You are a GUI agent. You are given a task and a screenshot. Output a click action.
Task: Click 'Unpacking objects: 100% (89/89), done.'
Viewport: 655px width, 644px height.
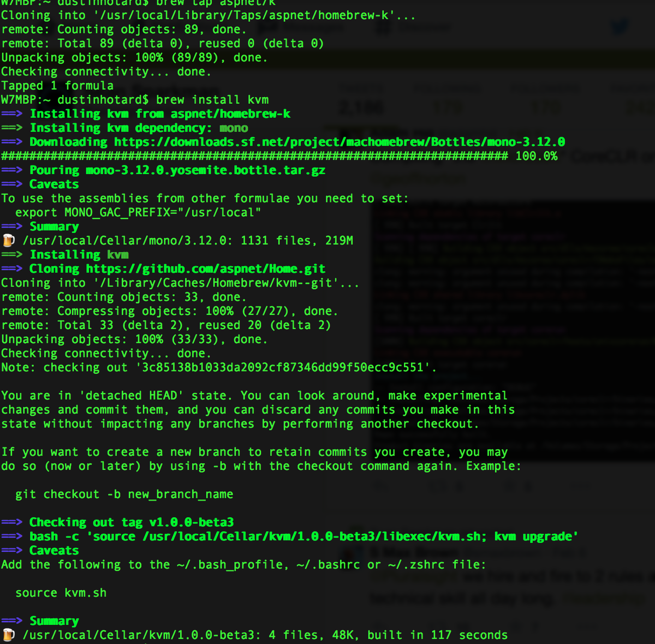click(x=134, y=57)
